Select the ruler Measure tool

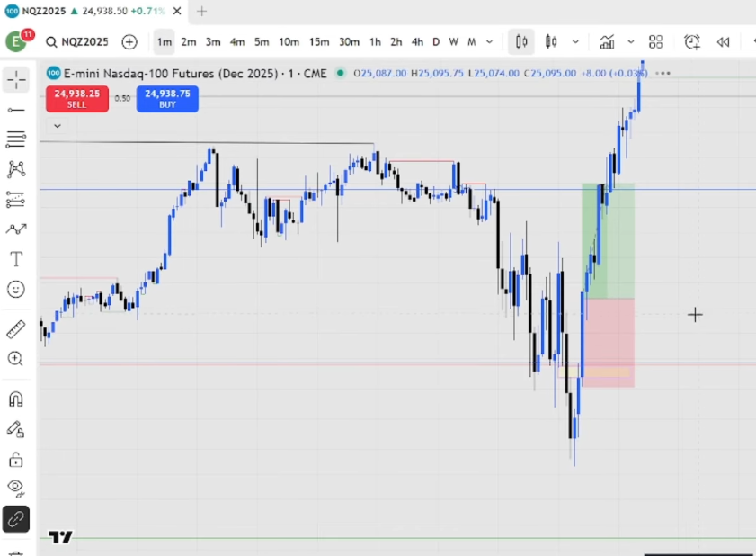16,329
